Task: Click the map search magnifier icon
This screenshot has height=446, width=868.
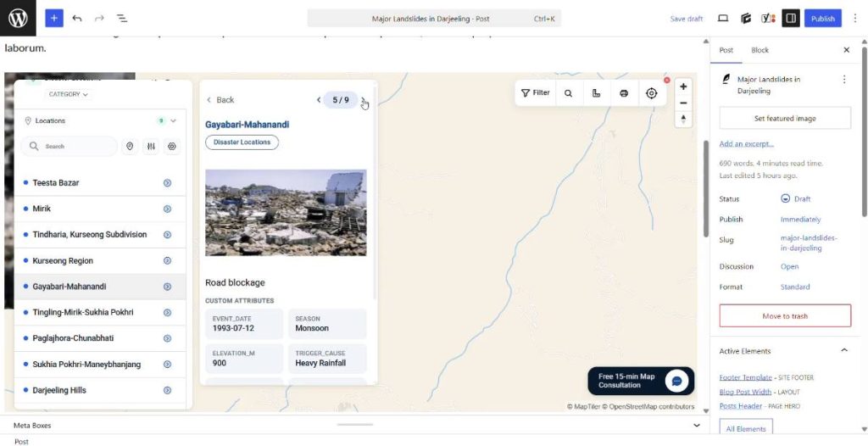Action: (568, 93)
